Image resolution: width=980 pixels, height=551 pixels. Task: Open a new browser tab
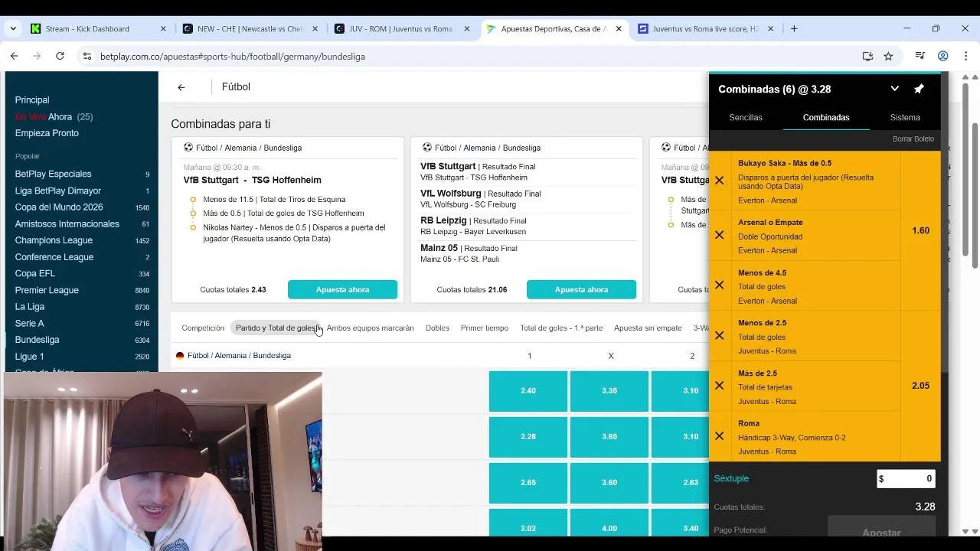794,28
